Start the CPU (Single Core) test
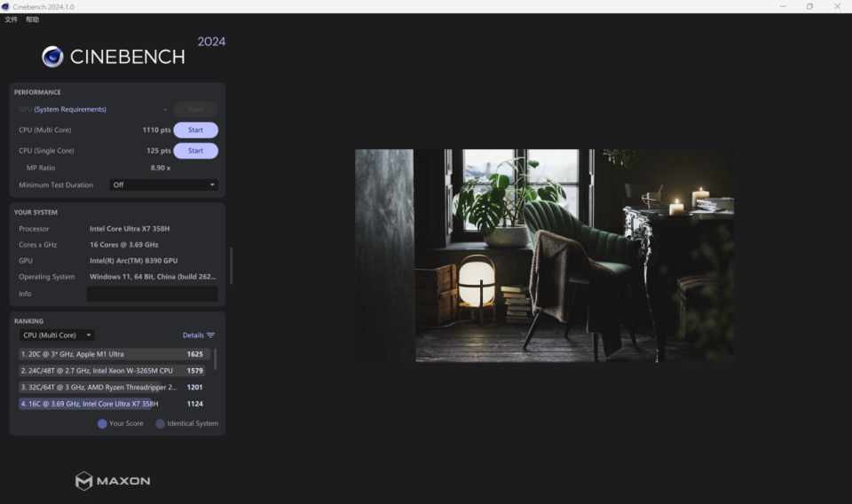This screenshot has width=852, height=504. (195, 151)
